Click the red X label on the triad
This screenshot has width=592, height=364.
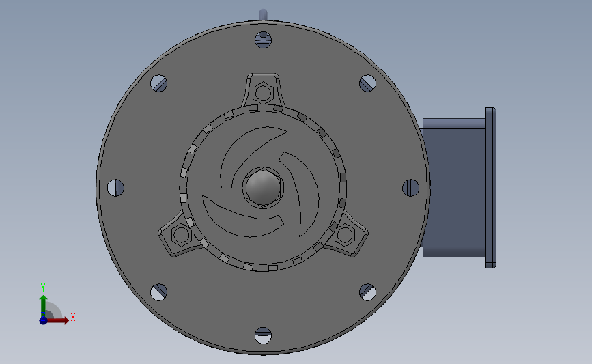(x=73, y=317)
